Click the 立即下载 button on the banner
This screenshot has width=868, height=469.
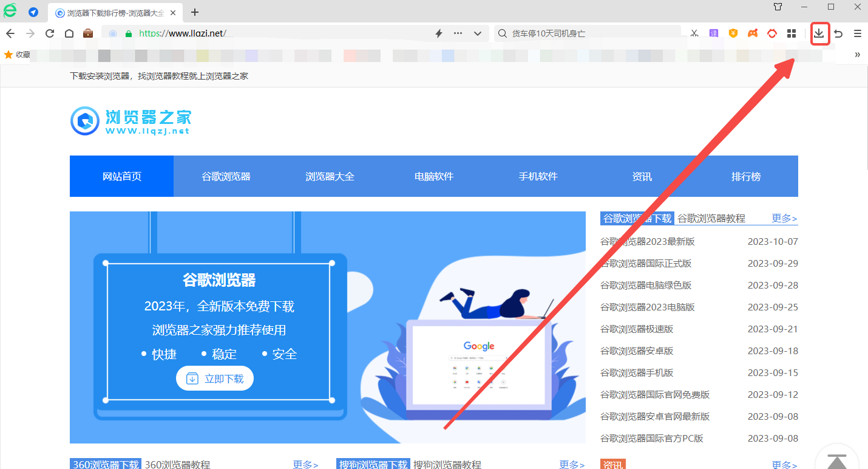tap(215, 378)
